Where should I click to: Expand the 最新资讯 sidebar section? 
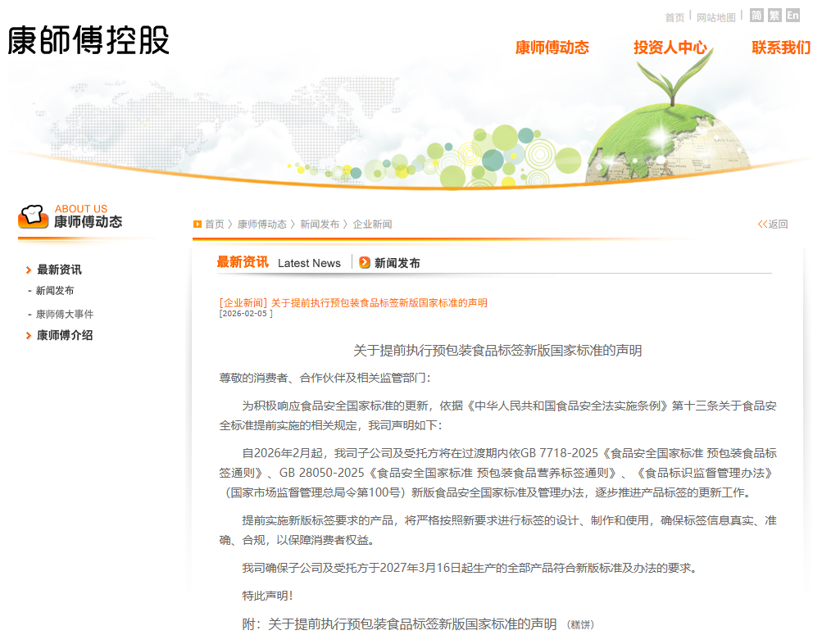[x=59, y=270]
